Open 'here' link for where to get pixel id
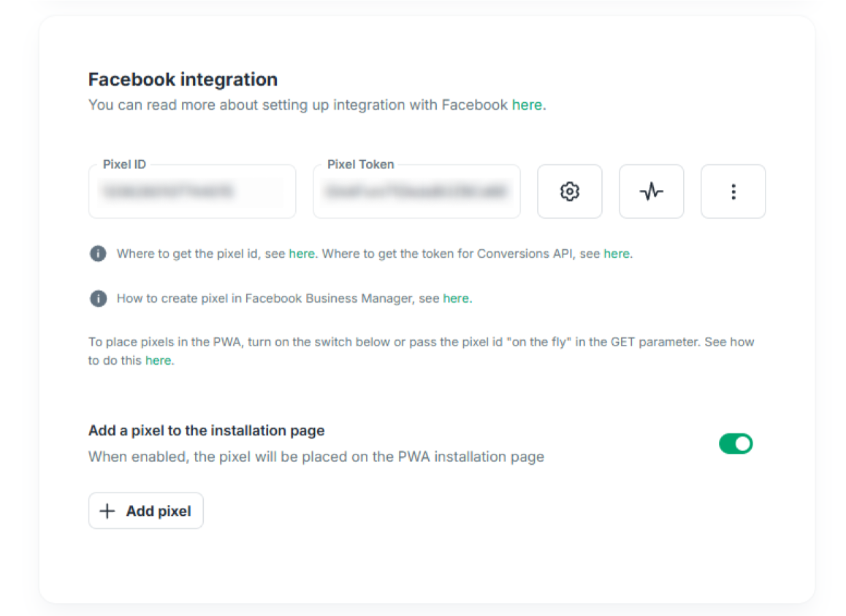 tap(302, 254)
